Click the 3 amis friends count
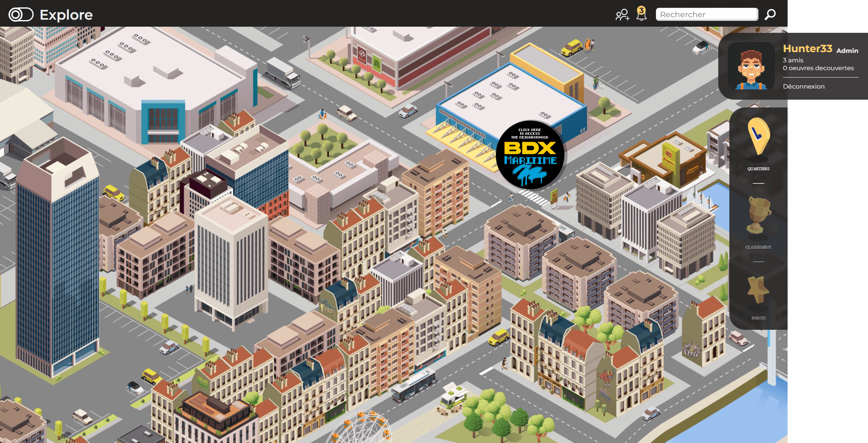The height and width of the screenshot is (443, 868). (793, 60)
